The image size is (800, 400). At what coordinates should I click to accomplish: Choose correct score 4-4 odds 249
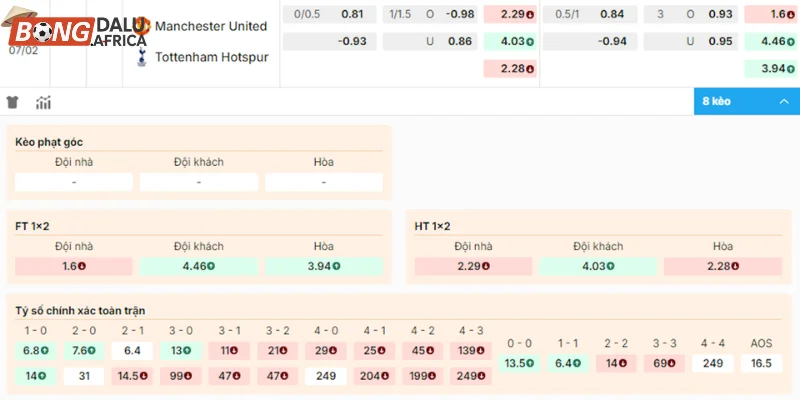point(713,363)
